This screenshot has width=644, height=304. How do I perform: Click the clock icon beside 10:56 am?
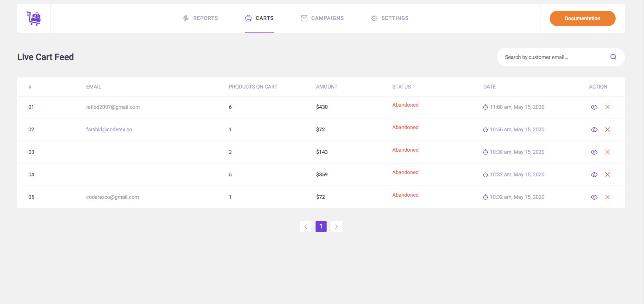pos(485,129)
